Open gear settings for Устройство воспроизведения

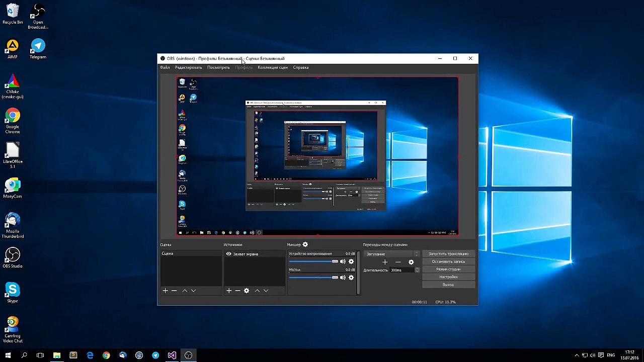tap(351, 261)
